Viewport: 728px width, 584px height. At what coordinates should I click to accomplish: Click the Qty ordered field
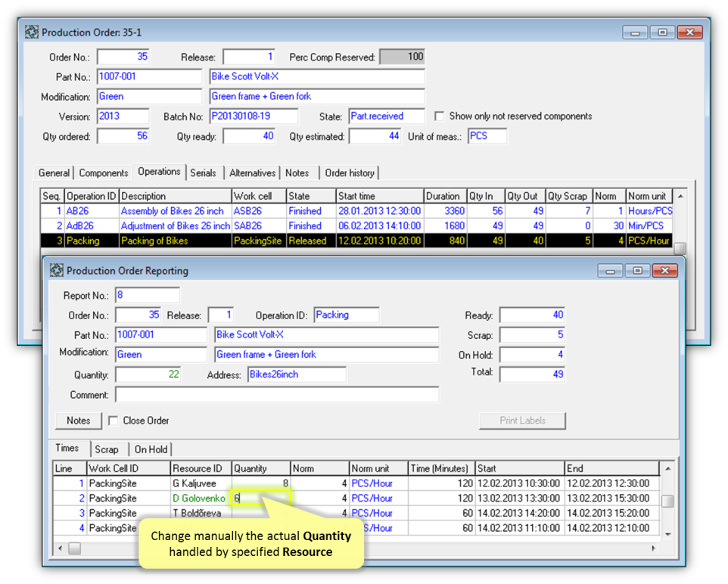click(123, 136)
